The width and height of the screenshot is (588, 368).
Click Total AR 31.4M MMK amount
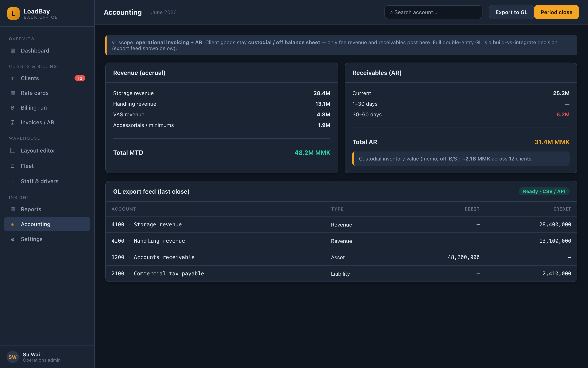pyautogui.click(x=552, y=142)
